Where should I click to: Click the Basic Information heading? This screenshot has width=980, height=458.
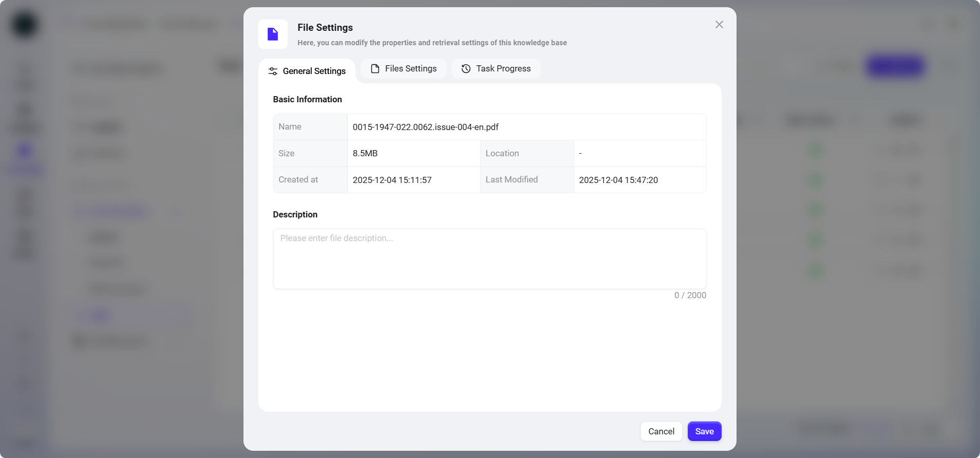click(307, 100)
